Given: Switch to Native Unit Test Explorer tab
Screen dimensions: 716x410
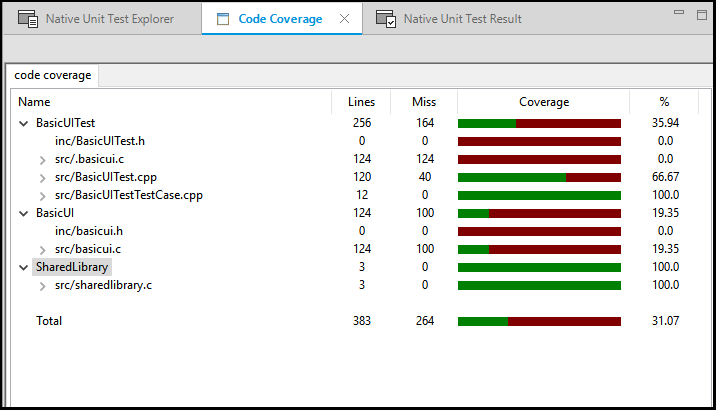Looking at the screenshot, I should [109, 19].
